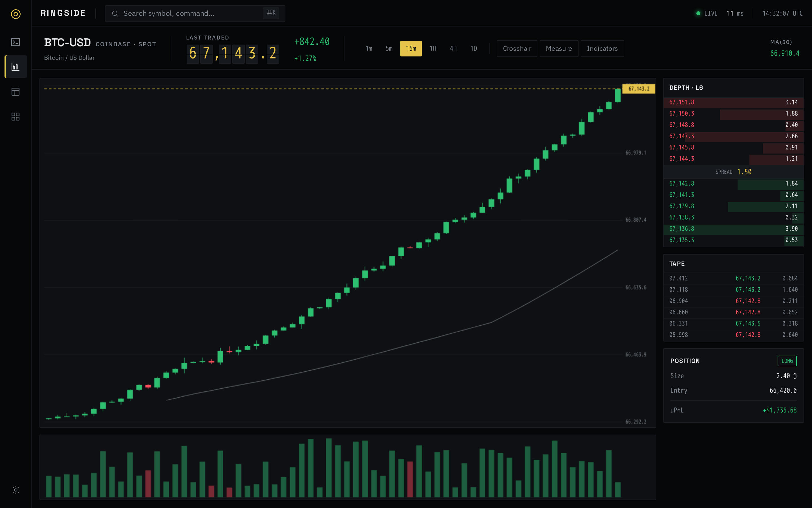The height and width of the screenshot is (508, 812).
Task: Select ask level 67,148.8 in depth
Action: 734,125
